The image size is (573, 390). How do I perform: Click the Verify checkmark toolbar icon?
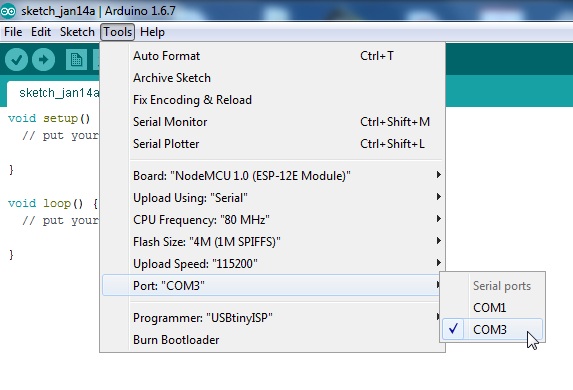click(16, 60)
